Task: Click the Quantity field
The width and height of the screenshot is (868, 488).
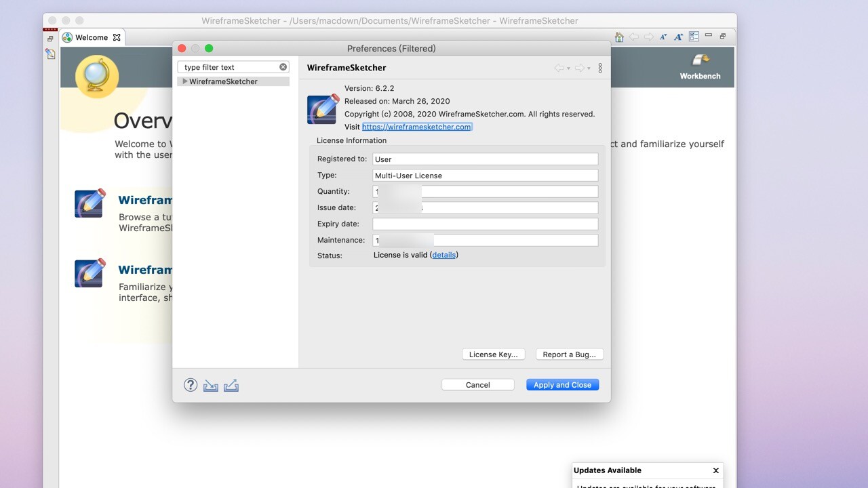Action: (486, 192)
